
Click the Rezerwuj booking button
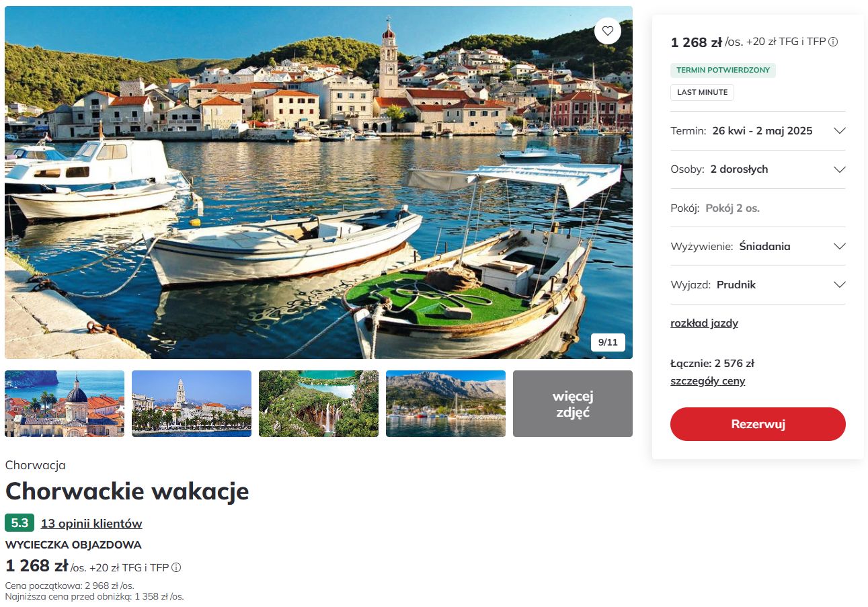(x=758, y=424)
